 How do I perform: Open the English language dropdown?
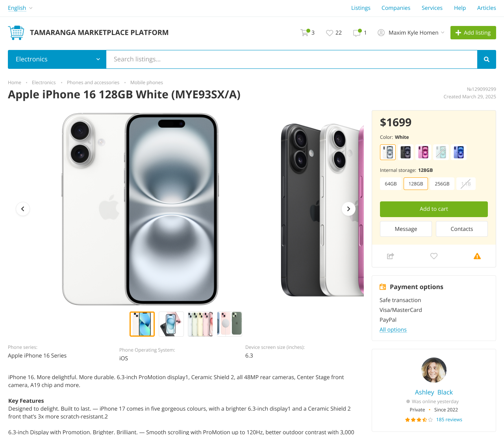(x=20, y=8)
